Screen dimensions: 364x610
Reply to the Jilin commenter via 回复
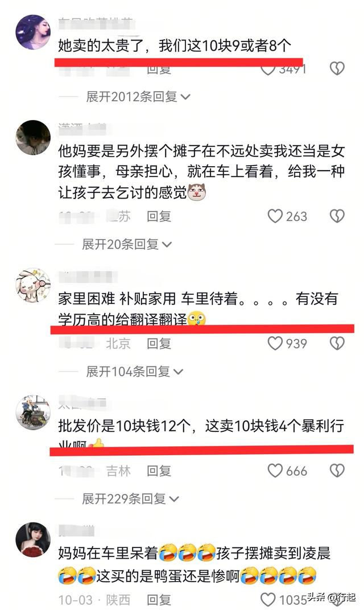pos(159,471)
